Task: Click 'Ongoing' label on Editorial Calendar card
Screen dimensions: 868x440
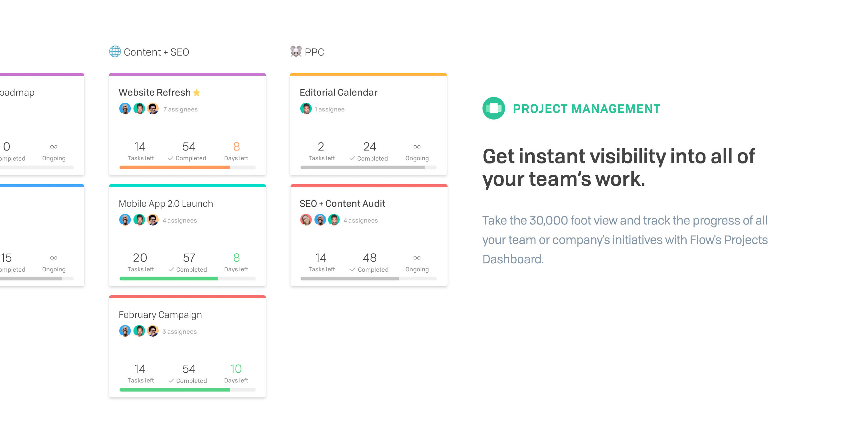Action: (417, 158)
